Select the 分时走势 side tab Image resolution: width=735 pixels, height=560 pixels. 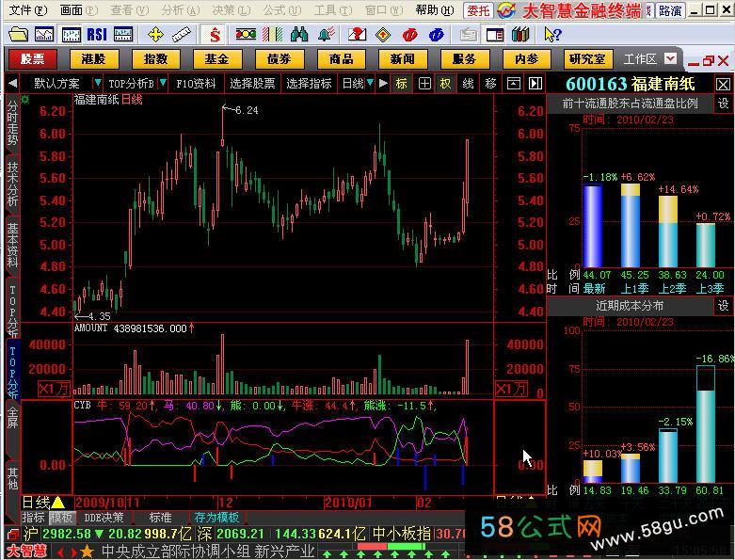click(x=12, y=122)
